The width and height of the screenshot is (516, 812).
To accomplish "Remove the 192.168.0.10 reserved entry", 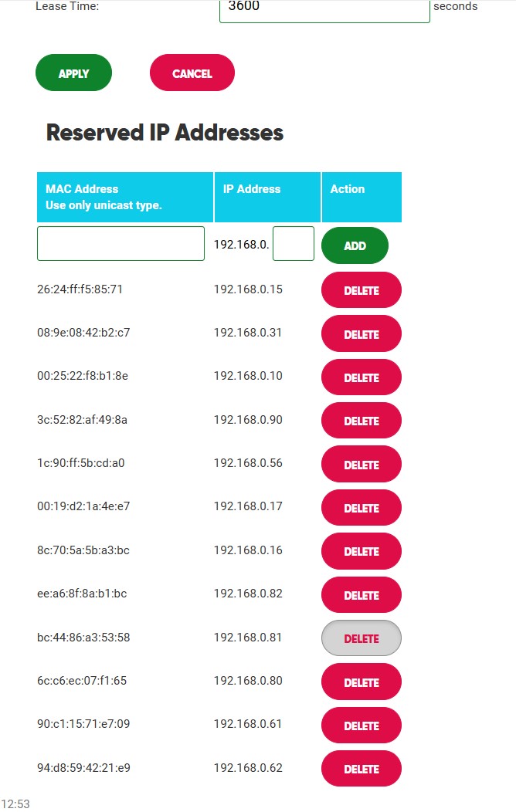I will coord(361,377).
